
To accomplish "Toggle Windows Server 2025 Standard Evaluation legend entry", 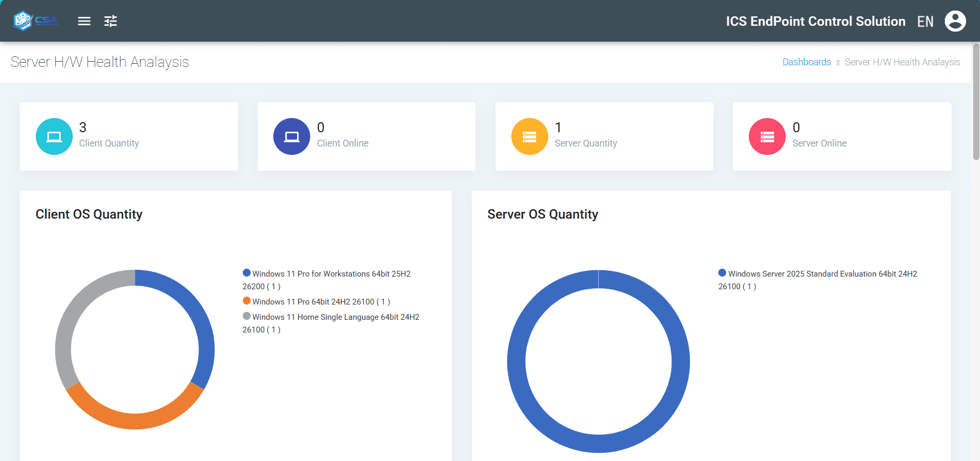I will coord(818,280).
